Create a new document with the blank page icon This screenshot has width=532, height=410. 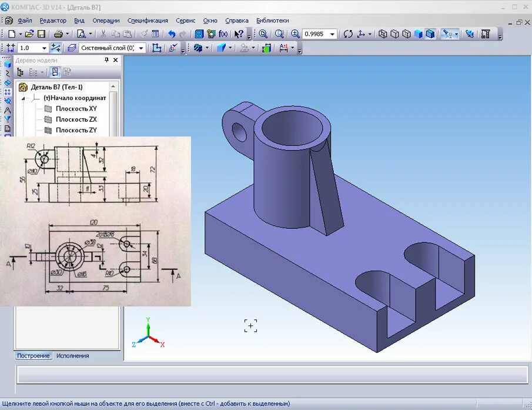[12, 34]
